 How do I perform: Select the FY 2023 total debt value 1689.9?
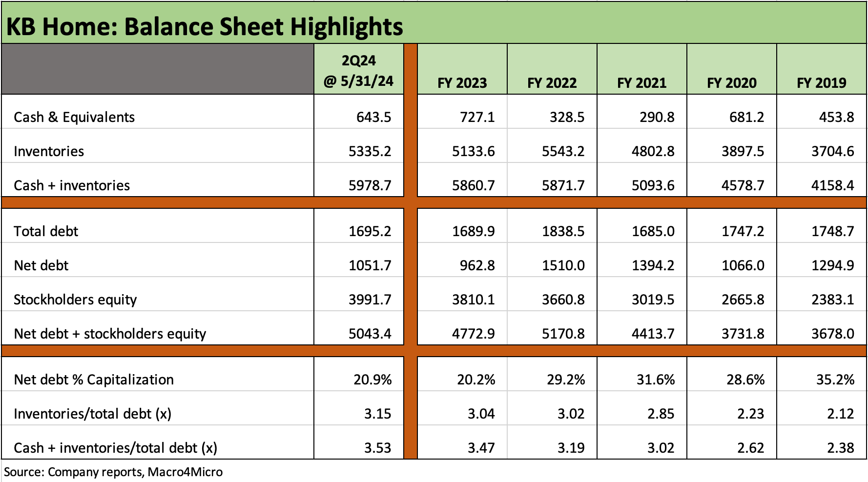click(473, 231)
